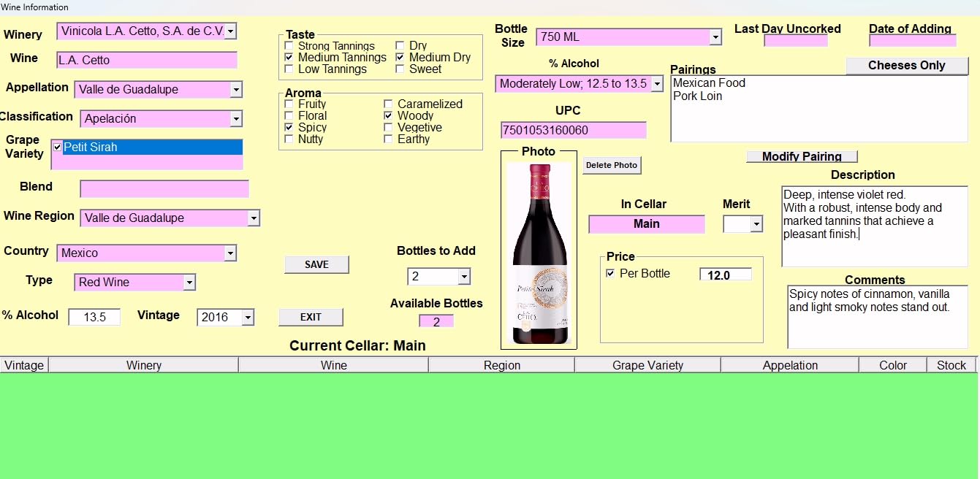The image size is (980, 479).
Task: Click the Last Day Uncorked field
Action: coord(796,41)
